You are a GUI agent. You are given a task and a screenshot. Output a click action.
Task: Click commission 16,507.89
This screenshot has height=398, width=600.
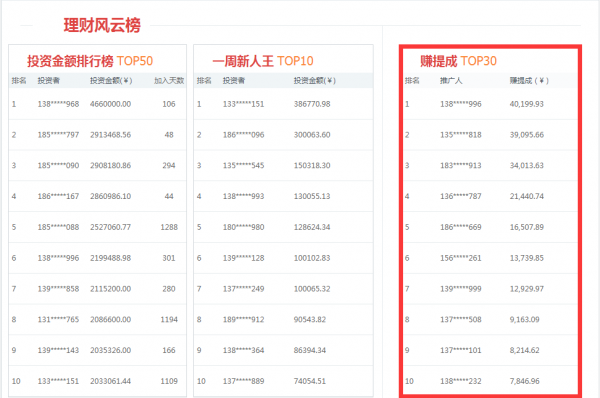tap(527, 227)
